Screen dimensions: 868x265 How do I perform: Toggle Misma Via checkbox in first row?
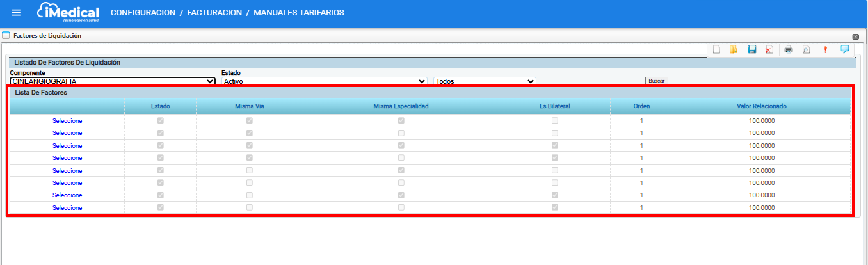pyautogui.click(x=250, y=120)
